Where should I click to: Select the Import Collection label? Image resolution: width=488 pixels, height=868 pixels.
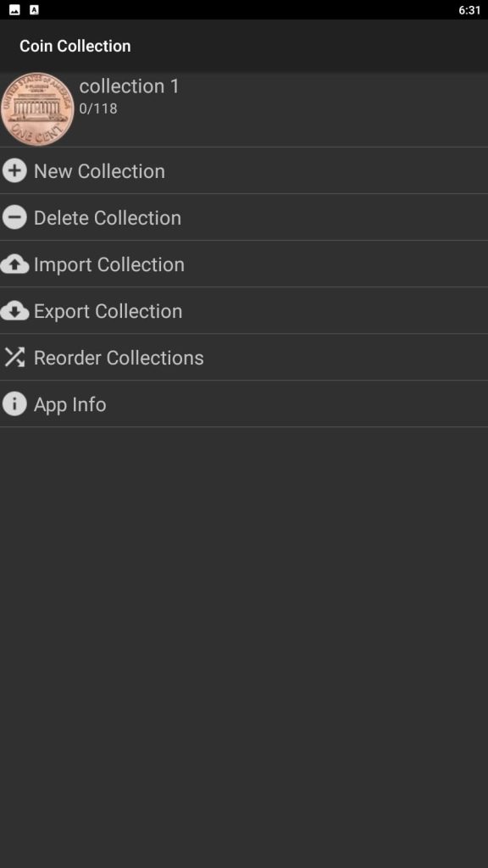109,264
